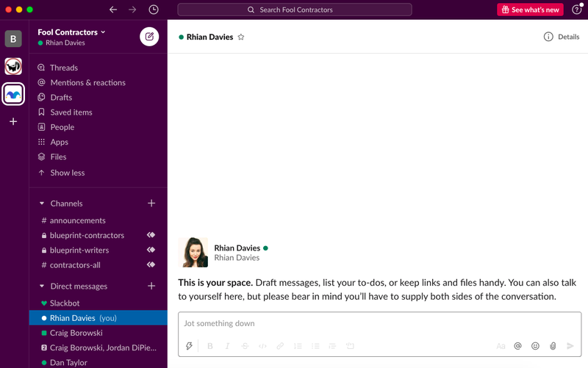Start a new direct message with plus icon
This screenshot has width=588, height=368.
coord(151,286)
